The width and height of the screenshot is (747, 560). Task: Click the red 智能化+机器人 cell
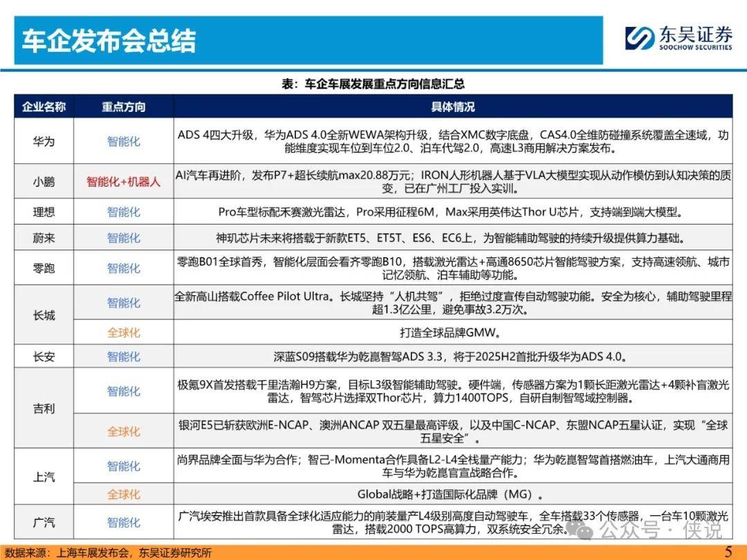point(124,181)
